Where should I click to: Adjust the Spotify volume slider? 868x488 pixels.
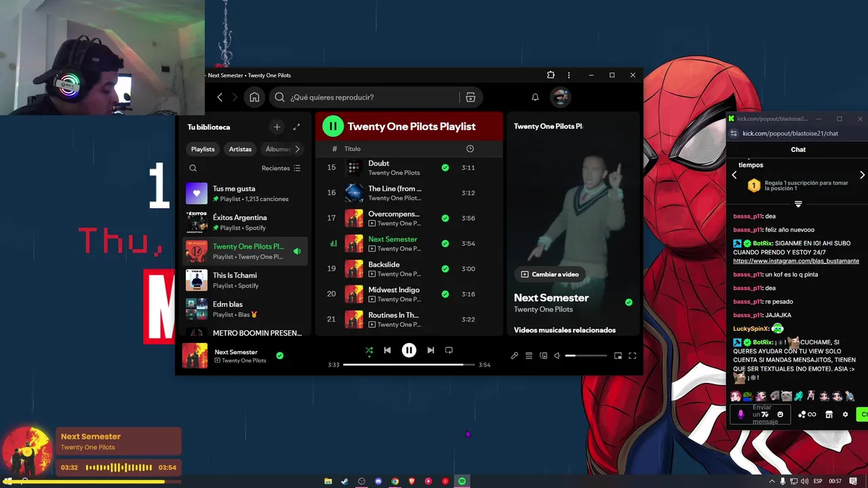[587, 356]
